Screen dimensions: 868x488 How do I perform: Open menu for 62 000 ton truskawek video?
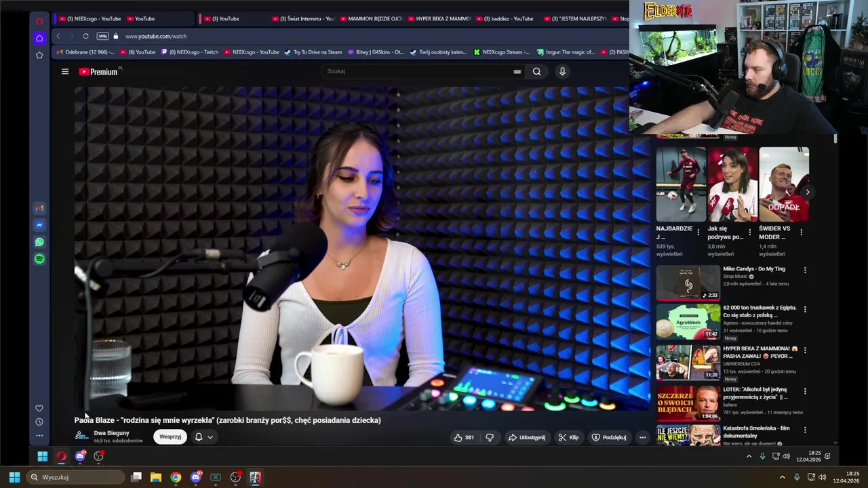[805, 309]
